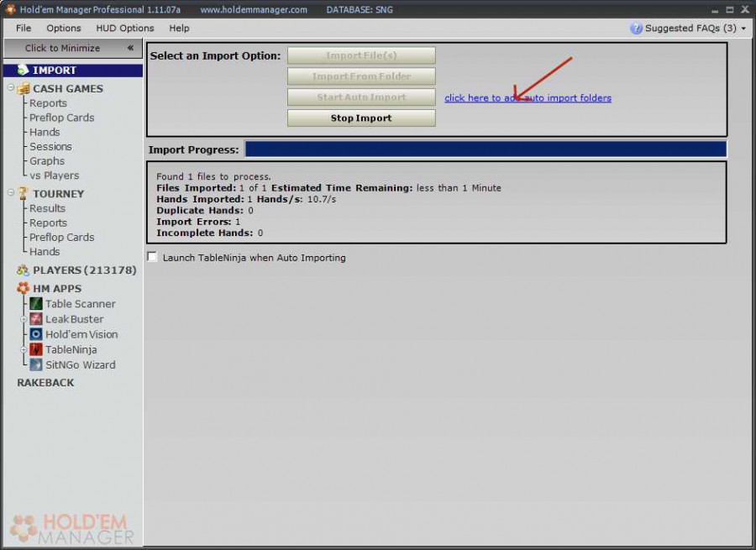Click the Suggested FAQs question mark icon
The width and height of the screenshot is (756, 550).
pos(636,28)
